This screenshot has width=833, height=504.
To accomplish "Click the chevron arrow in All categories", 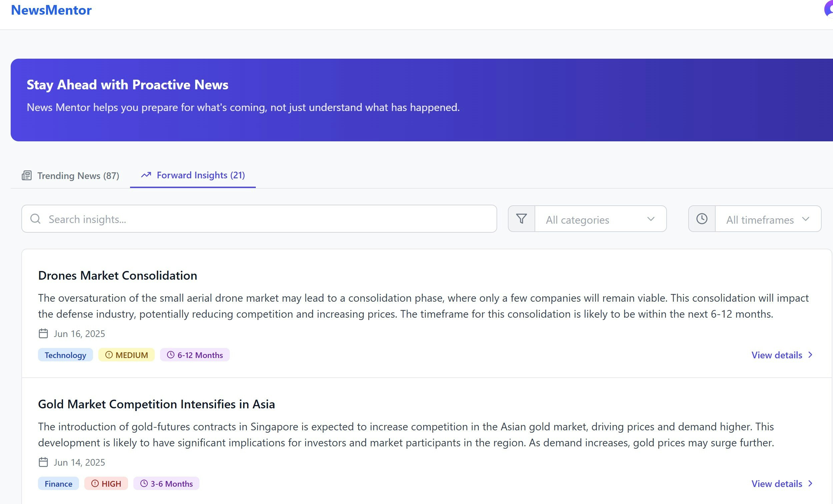I will (651, 219).
